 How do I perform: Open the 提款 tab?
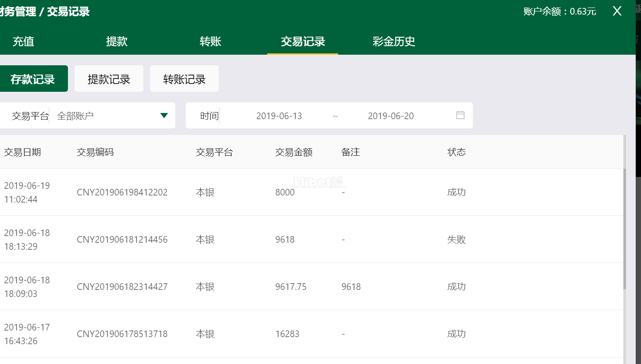click(117, 41)
